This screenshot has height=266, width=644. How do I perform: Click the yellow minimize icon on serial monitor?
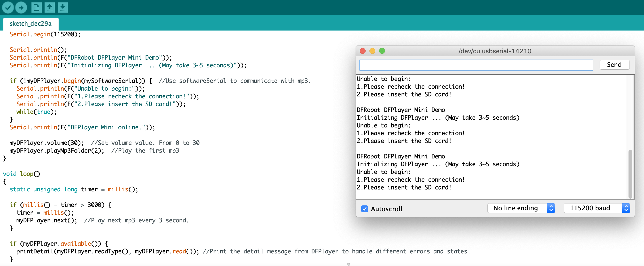coord(372,51)
